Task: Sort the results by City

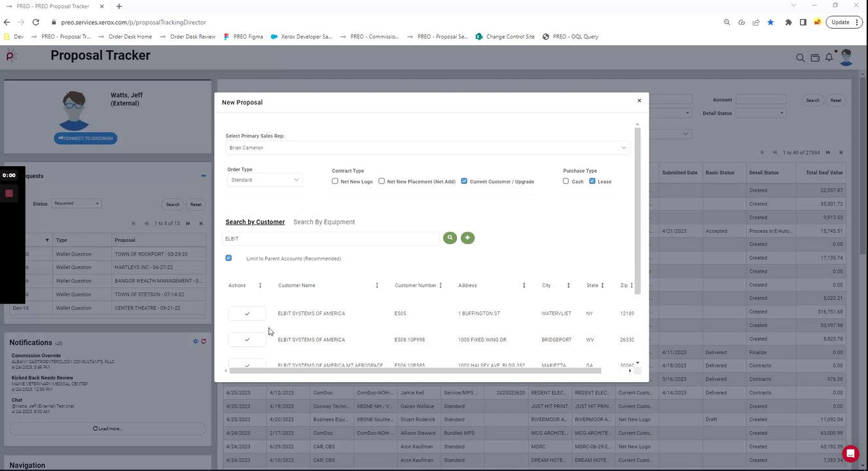Action: pyautogui.click(x=568, y=285)
